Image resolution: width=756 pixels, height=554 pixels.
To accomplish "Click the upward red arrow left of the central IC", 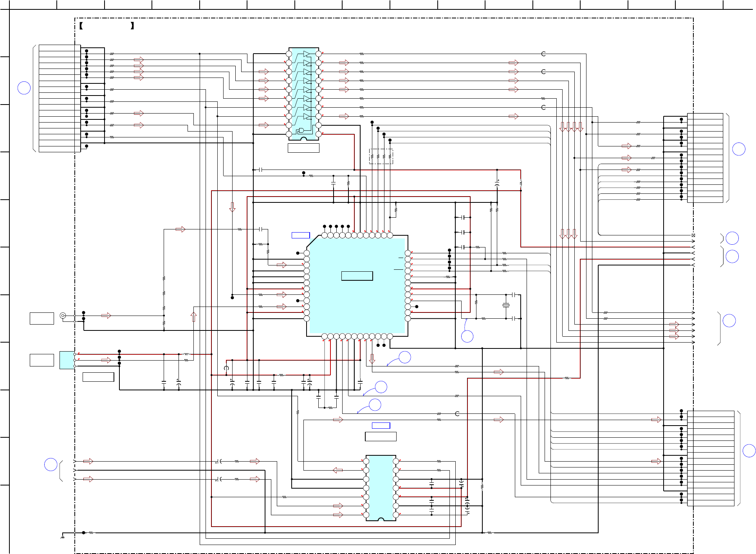I will (x=193, y=316).
